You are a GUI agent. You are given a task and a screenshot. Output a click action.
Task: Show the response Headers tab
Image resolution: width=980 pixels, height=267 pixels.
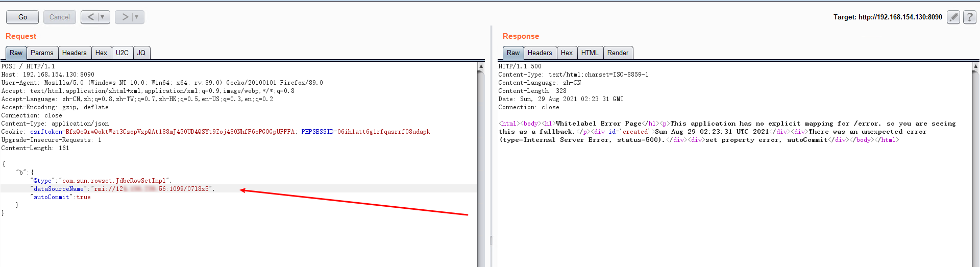[x=540, y=53]
